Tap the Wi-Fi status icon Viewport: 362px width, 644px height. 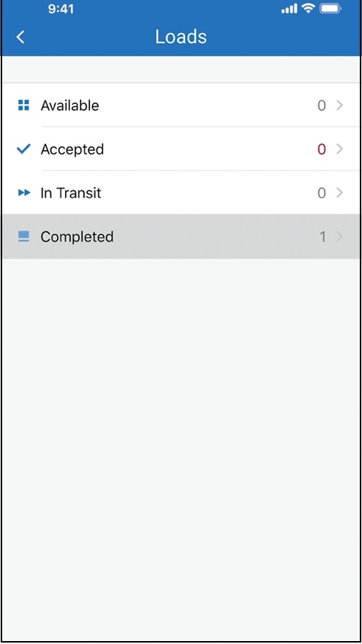[307, 9]
